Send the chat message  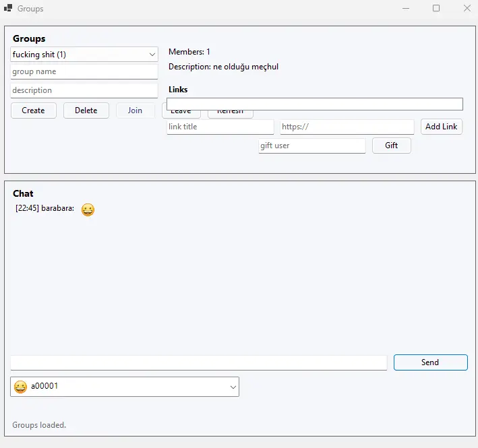click(x=430, y=362)
